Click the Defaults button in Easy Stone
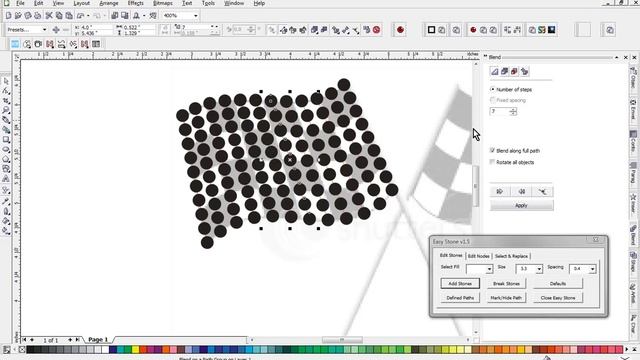Image resolution: width=640 pixels, height=360 pixels. point(558,284)
